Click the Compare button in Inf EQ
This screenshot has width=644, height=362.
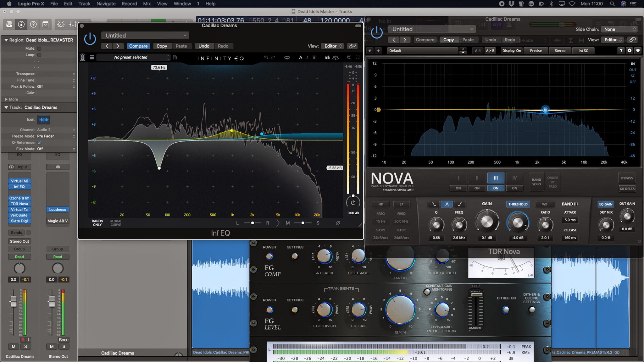point(138,46)
